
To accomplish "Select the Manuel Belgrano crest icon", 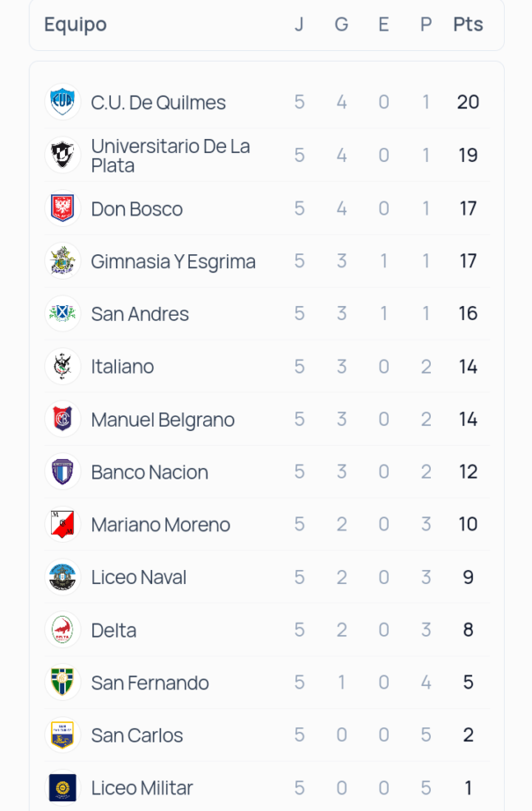I will click(62, 419).
